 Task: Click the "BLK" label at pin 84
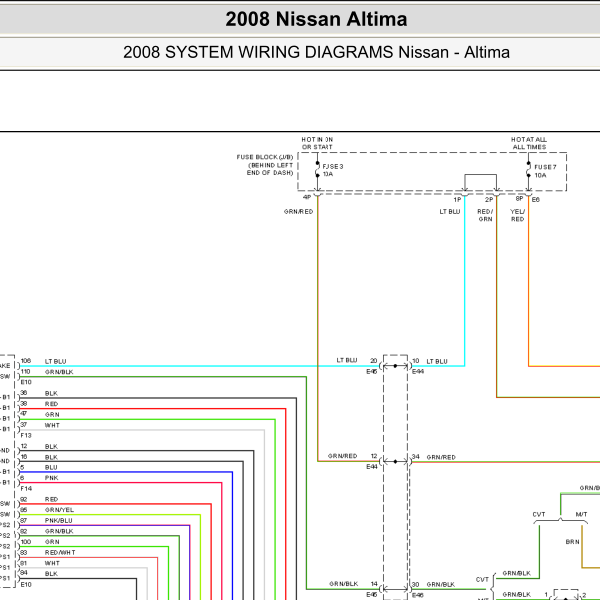51,574
